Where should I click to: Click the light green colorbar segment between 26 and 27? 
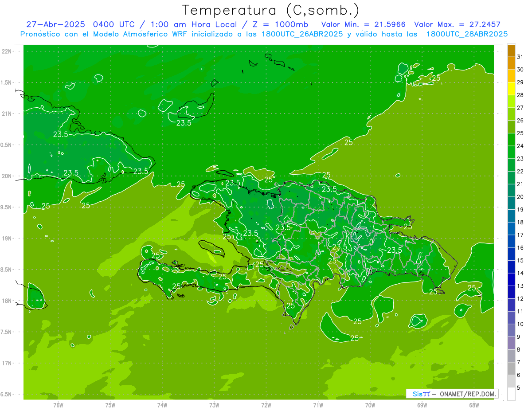pyautogui.click(x=511, y=114)
